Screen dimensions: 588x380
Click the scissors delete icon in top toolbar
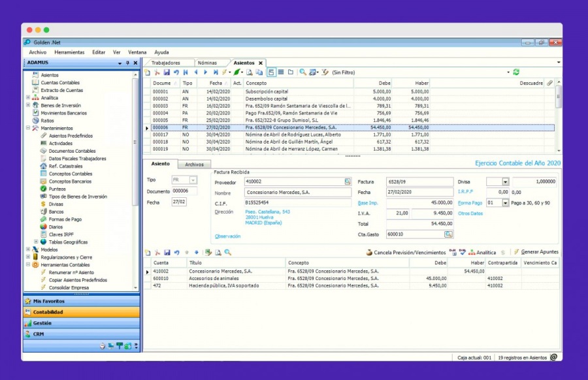(x=157, y=72)
